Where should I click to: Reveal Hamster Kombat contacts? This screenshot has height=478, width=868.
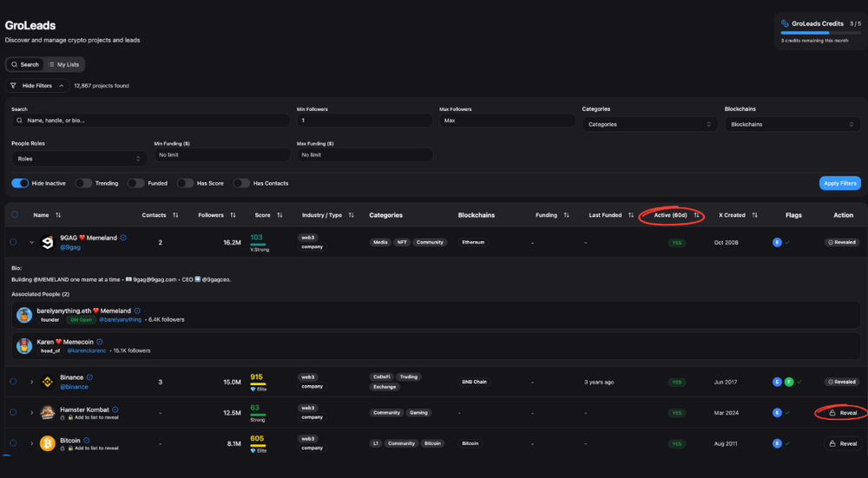[843, 413]
